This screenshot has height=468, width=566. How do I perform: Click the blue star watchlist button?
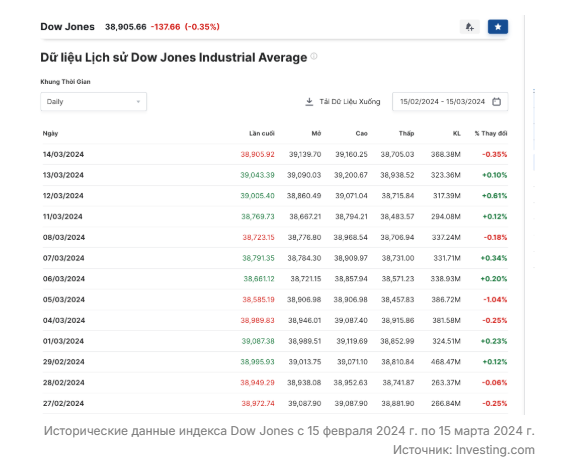(x=498, y=27)
